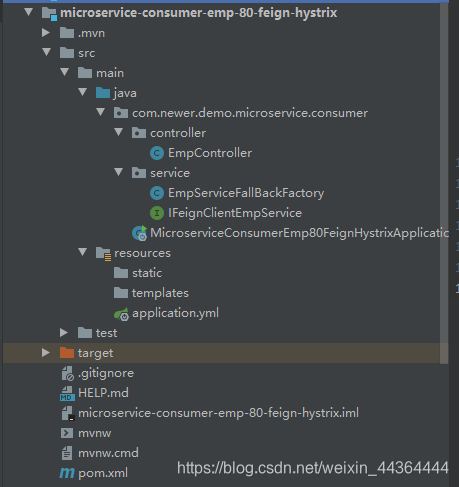
Task: Click the module folder icon
Action: pos(49,13)
